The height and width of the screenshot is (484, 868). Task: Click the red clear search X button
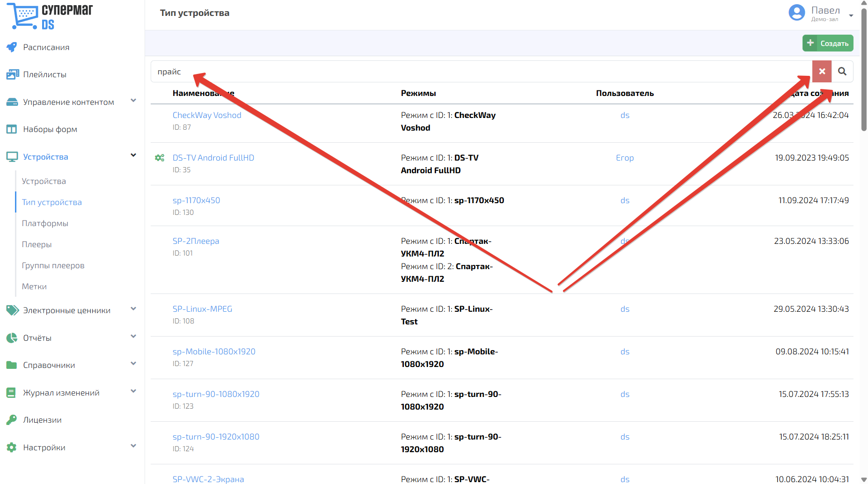[x=822, y=72]
